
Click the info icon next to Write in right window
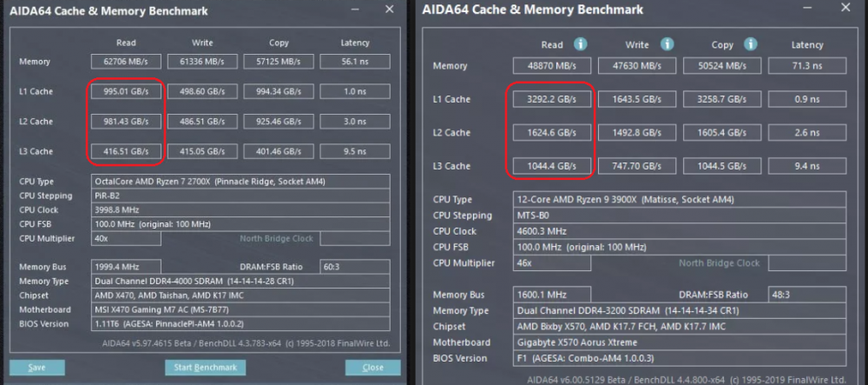click(667, 44)
